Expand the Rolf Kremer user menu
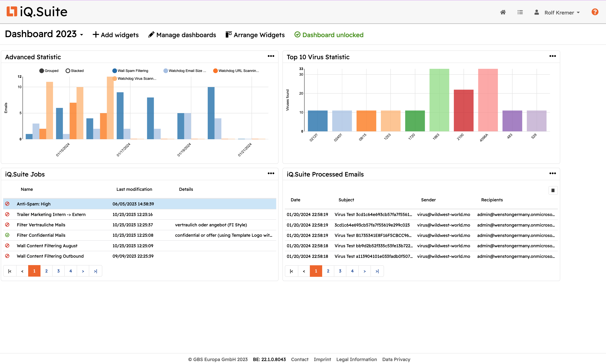 562,13
